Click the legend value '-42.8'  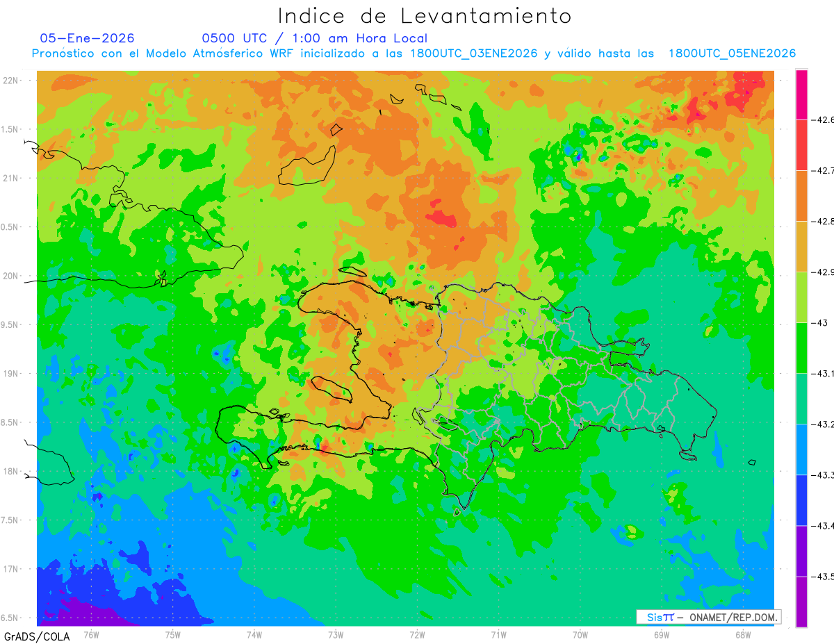tap(823, 221)
